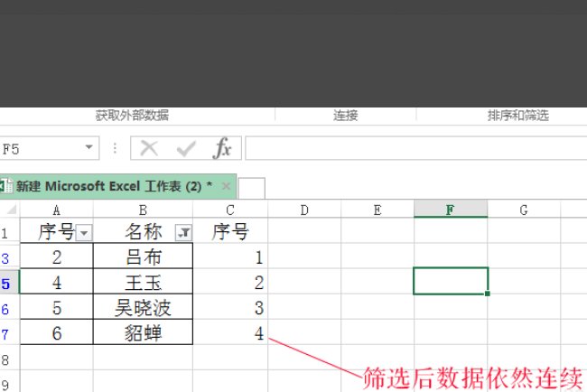The width and height of the screenshot is (587, 392).
Task: Click the formula bar options dots handle
Action: pyautogui.click(x=115, y=148)
